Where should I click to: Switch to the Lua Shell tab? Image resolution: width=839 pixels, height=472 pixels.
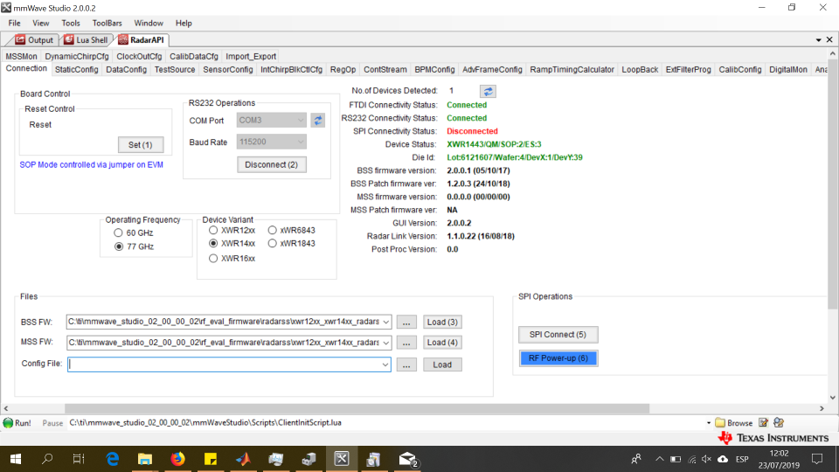coord(86,40)
